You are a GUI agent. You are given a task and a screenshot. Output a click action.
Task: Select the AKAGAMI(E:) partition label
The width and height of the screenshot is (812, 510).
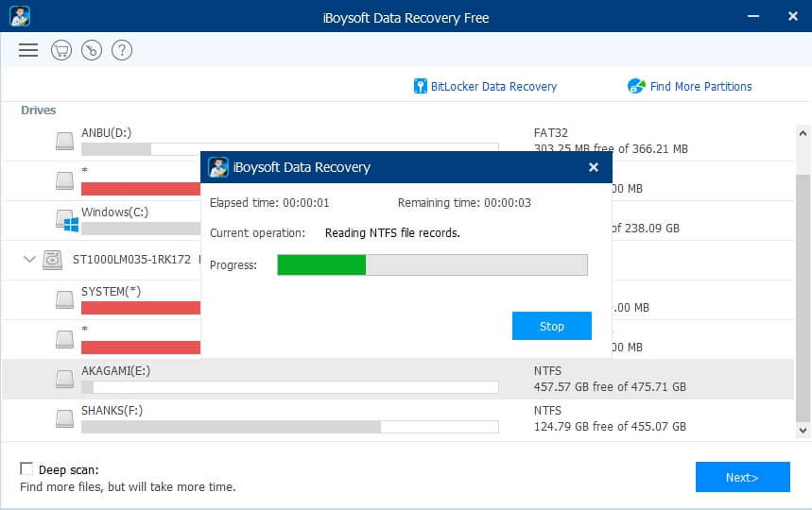pos(115,371)
